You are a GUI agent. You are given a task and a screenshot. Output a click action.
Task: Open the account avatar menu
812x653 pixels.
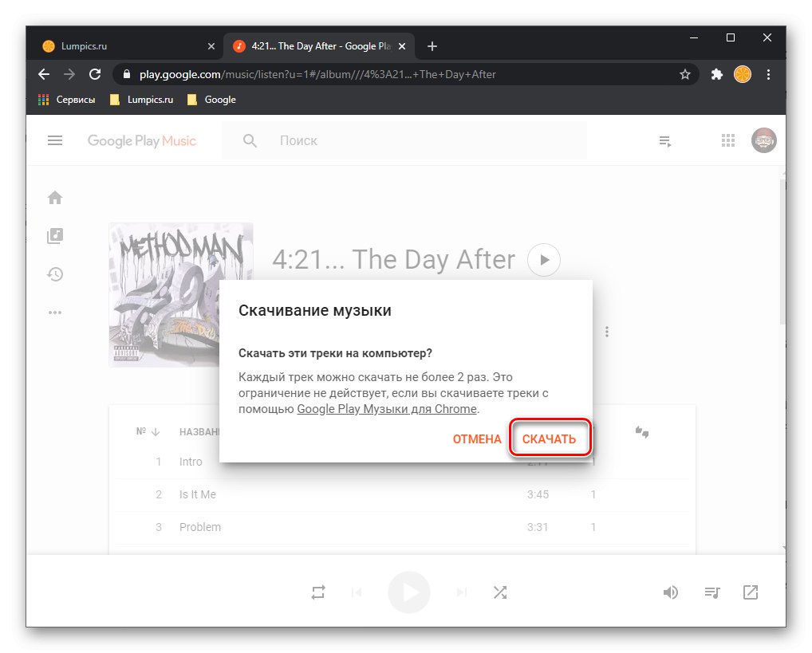(764, 140)
